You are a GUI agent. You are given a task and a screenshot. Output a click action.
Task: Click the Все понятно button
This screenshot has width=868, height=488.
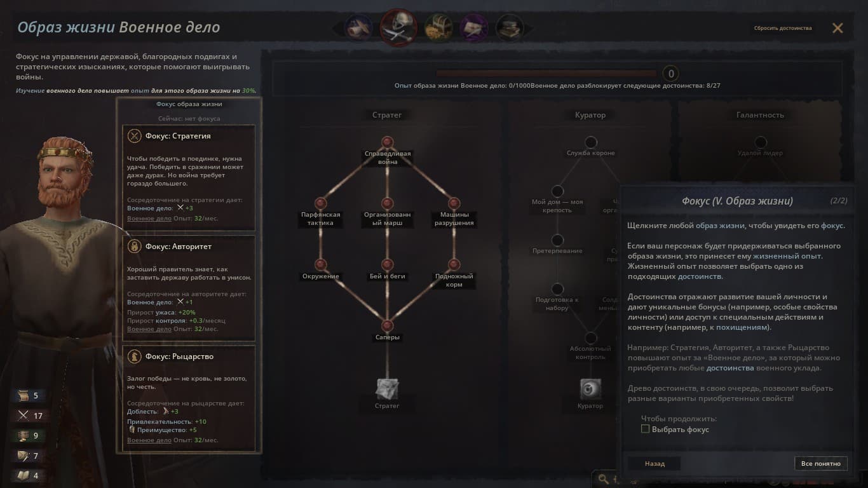pos(821,464)
